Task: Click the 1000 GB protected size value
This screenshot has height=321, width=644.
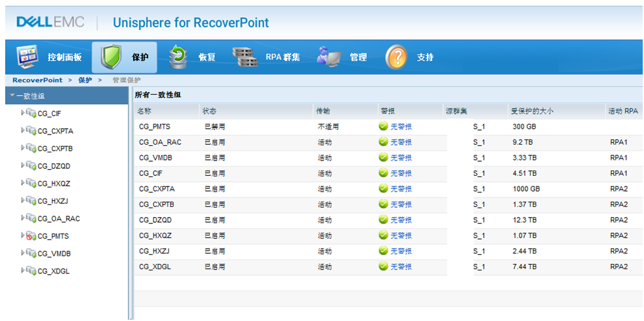Action: point(526,189)
